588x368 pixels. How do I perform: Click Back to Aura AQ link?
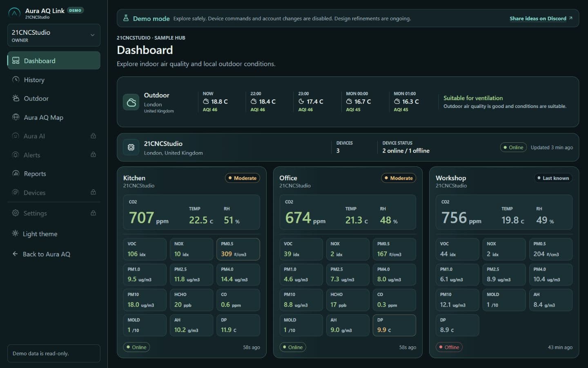54,254
